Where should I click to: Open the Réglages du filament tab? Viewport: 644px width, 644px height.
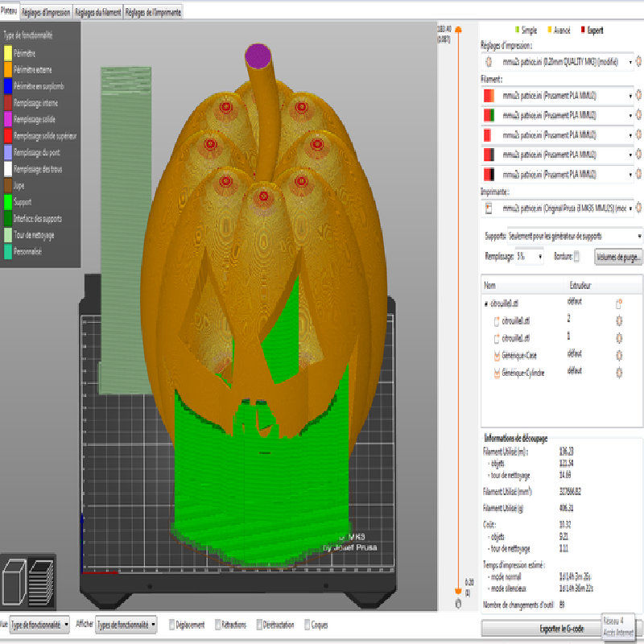pos(98,12)
